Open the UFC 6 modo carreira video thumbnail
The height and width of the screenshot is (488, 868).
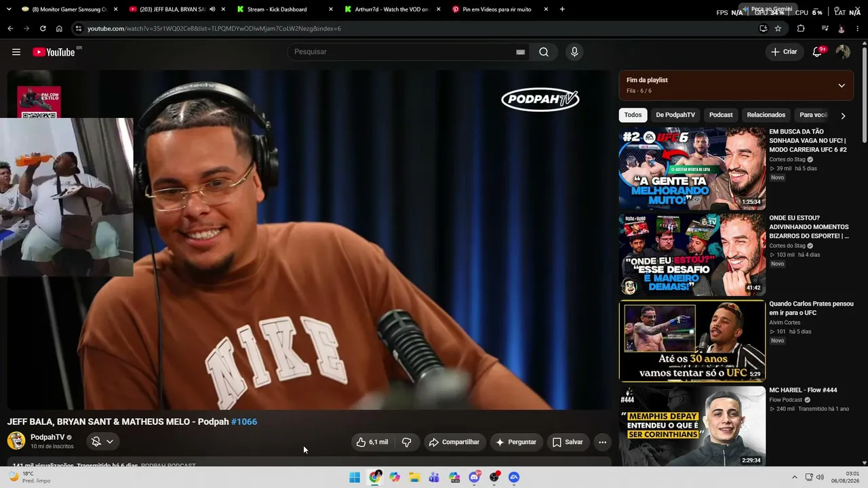pos(692,169)
